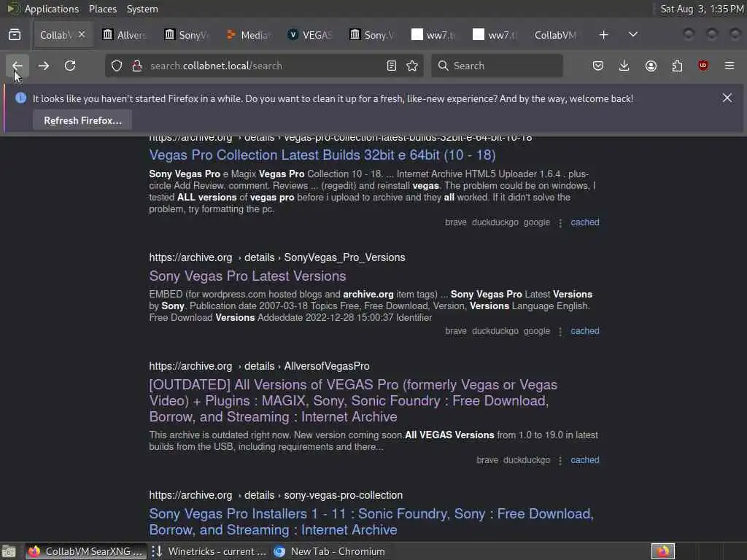Click the sony-vegas-pro-collection archive.org URL
Image resolution: width=747 pixels, height=560 pixels.
276,495
